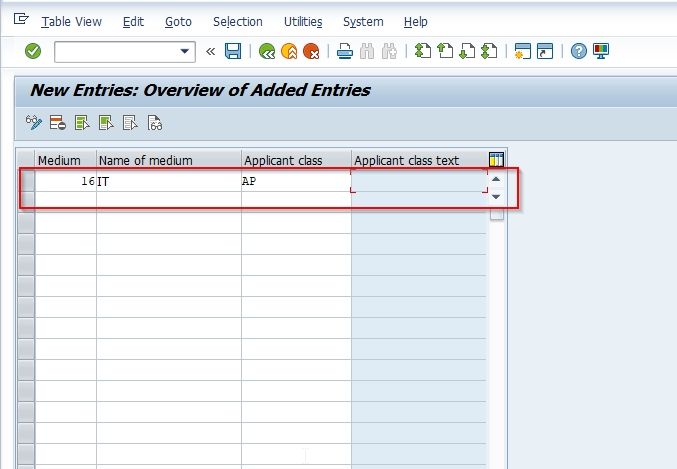Open the Goto menu

(x=178, y=22)
